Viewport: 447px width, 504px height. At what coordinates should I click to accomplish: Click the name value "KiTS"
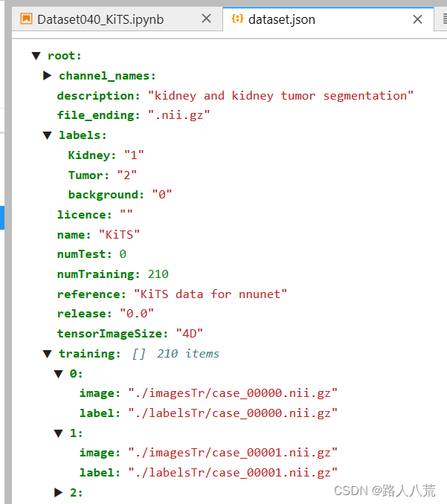click(119, 235)
